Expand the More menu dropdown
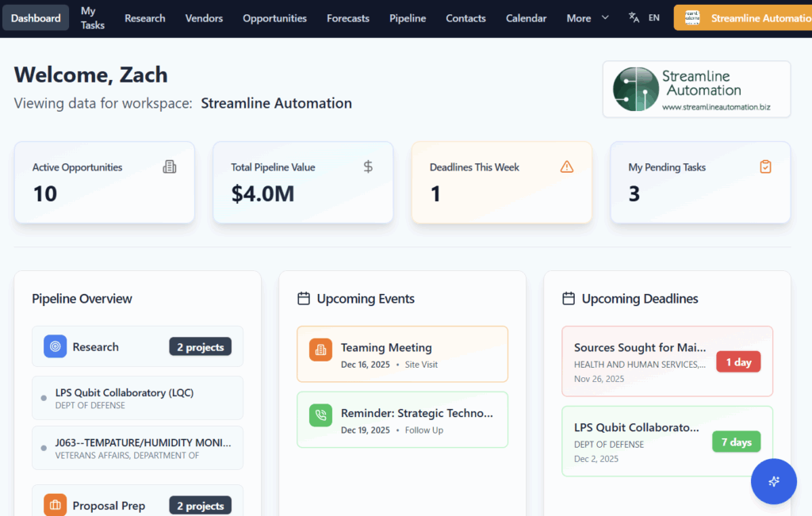 [588, 17]
